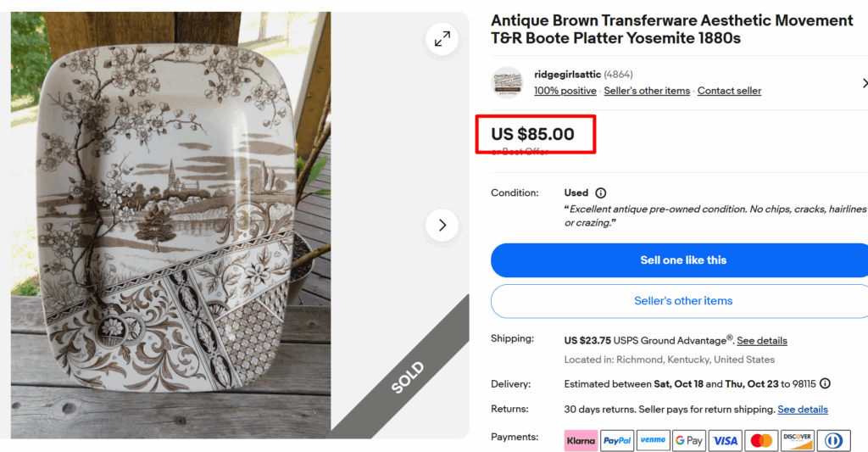Select the PayPal payment icon
Screen dimensions: 868x452
(617, 441)
